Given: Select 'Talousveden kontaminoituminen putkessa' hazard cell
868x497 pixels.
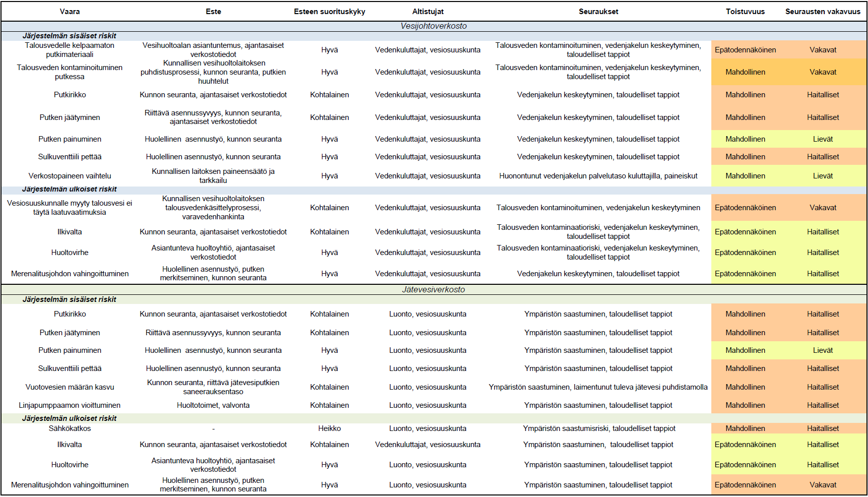Looking at the screenshot, I should [x=70, y=72].
